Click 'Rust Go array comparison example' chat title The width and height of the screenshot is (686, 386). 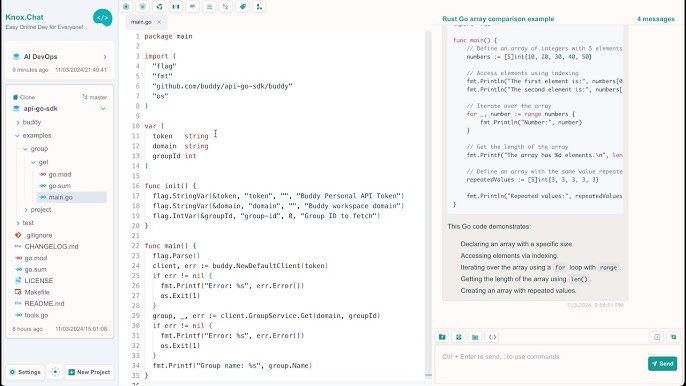click(498, 19)
